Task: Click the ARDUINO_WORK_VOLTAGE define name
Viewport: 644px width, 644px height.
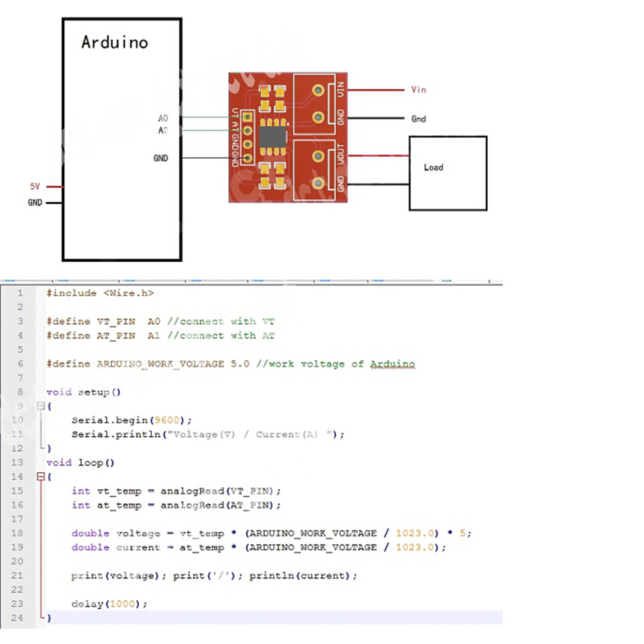Action: click(x=161, y=364)
